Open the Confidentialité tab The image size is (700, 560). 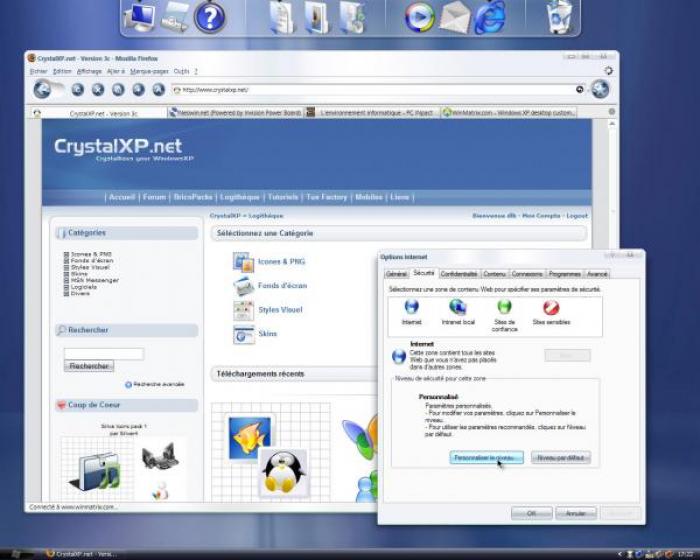coord(459,274)
